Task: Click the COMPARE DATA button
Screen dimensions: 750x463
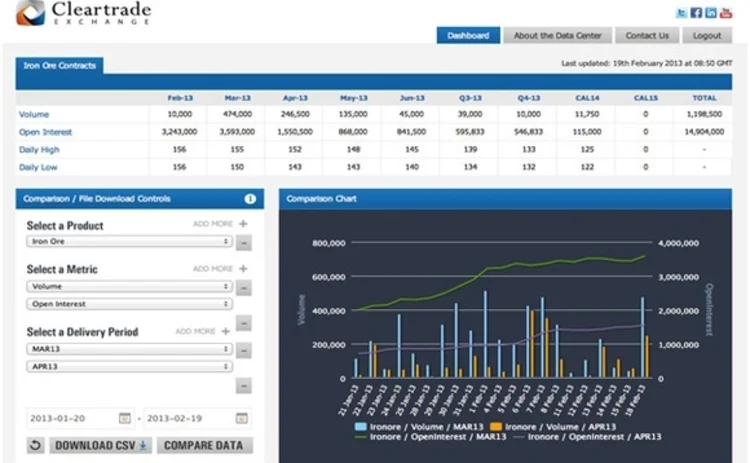Action: click(204, 445)
